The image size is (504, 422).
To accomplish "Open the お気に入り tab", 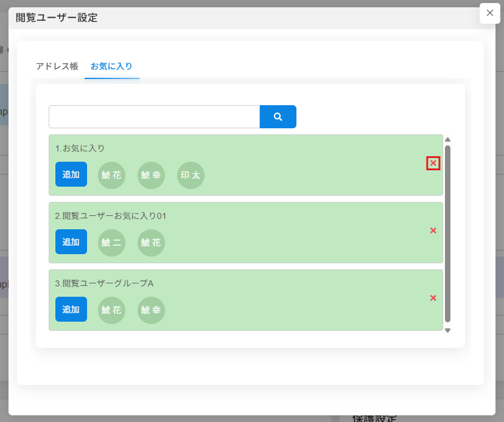I will coord(111,66).
